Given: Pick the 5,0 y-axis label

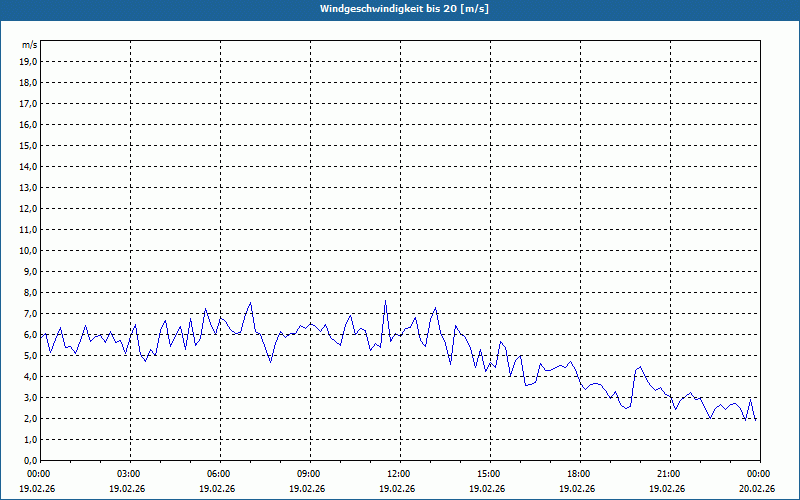Looking at the screenshot, I should (x=28, y=355).
